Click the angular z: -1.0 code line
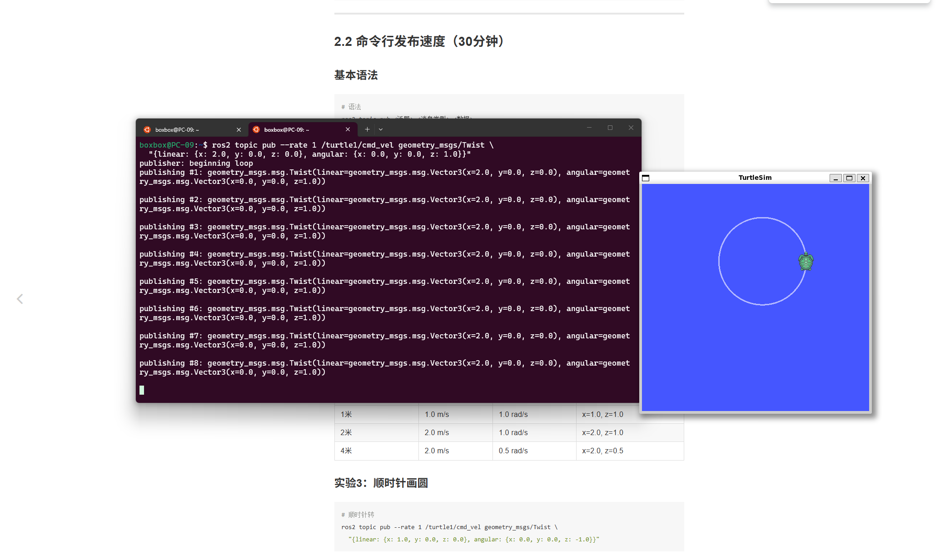 click(x=473, y=539)
